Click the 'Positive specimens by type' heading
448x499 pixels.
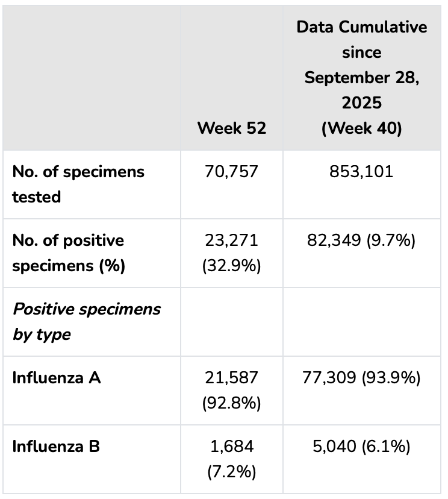coord(87,321)
